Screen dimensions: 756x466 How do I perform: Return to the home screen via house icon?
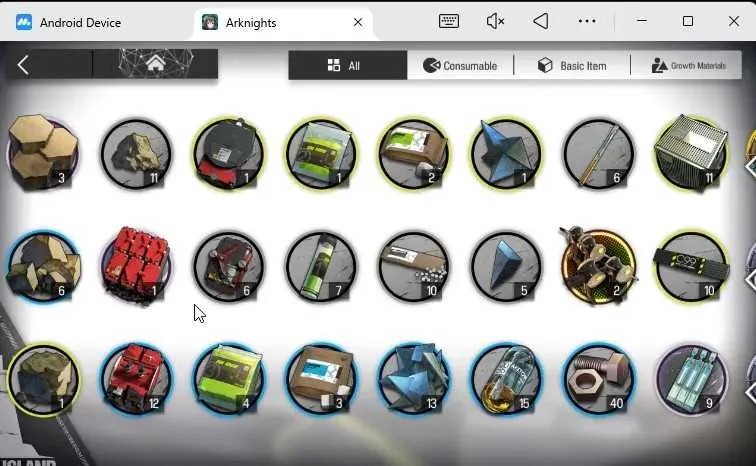click(155, 64)
